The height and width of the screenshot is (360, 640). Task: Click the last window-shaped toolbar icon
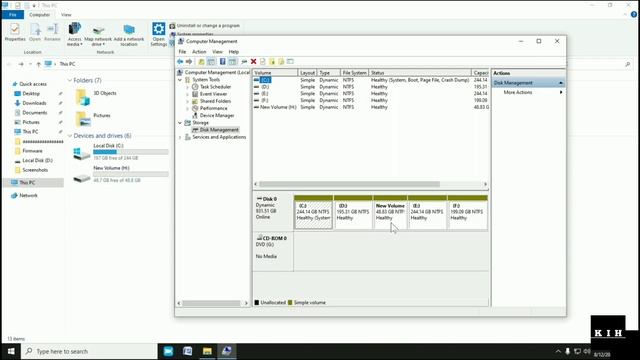pos(290,62)
